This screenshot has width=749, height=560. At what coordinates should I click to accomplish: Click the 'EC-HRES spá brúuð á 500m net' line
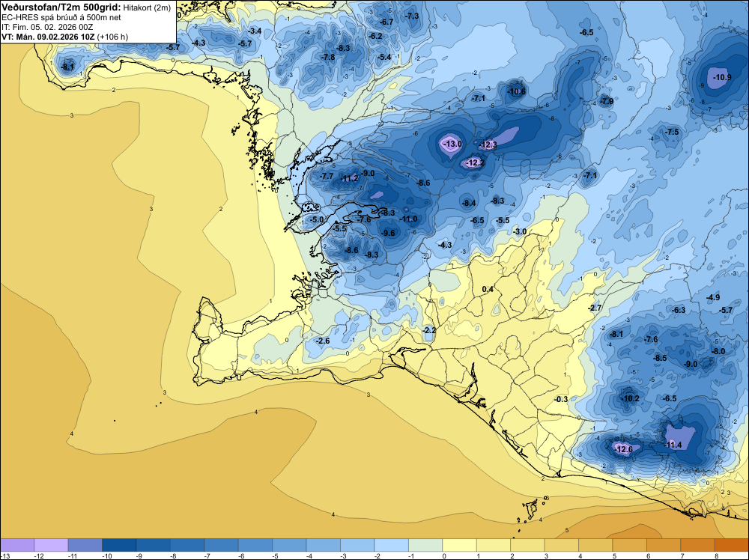[61, 18]
